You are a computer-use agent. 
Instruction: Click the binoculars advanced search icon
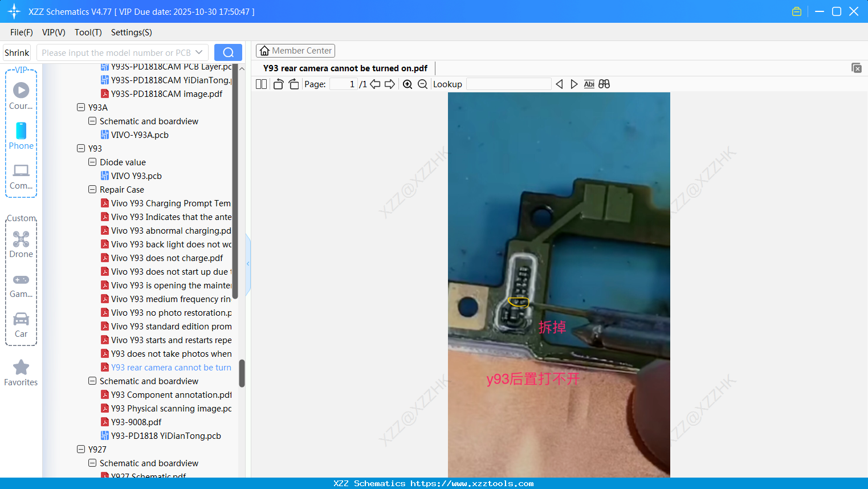[604, 84]
